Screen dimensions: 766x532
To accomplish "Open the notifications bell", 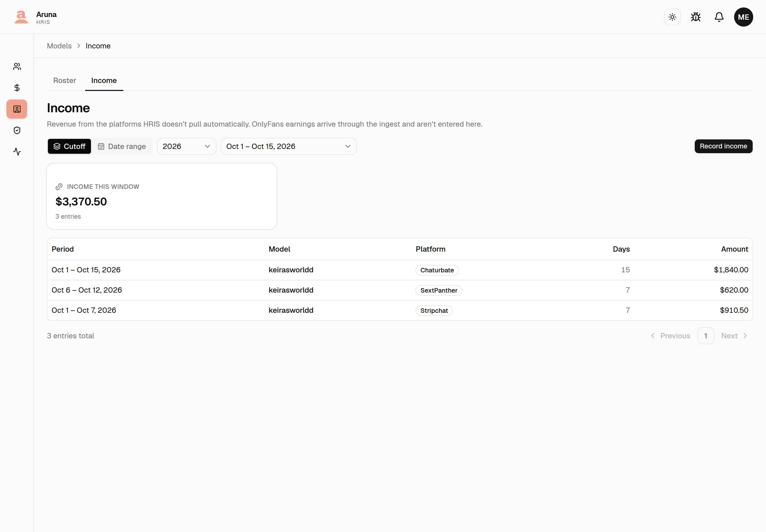I will tap(719, 17).
